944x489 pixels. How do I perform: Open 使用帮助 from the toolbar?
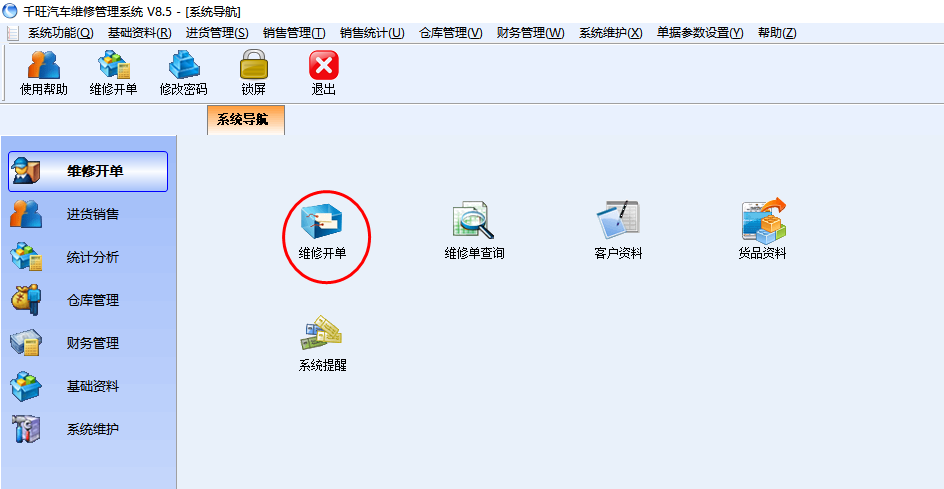pos(44,73)
